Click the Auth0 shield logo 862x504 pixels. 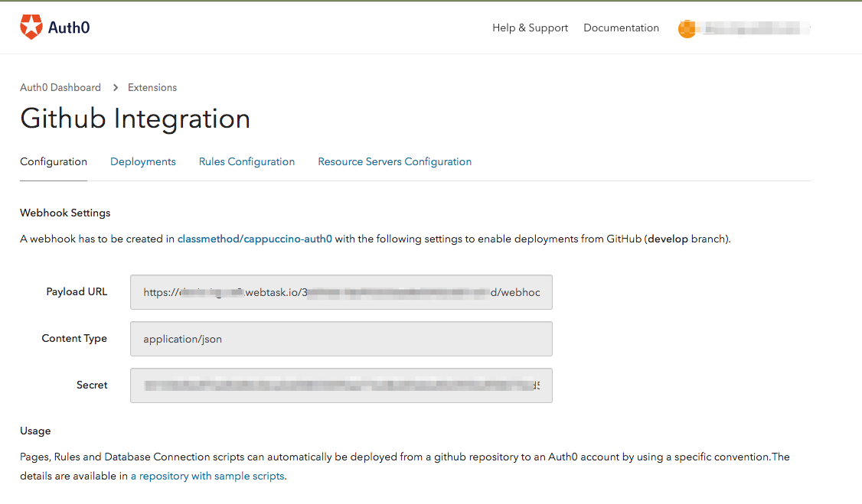[31, 27]
